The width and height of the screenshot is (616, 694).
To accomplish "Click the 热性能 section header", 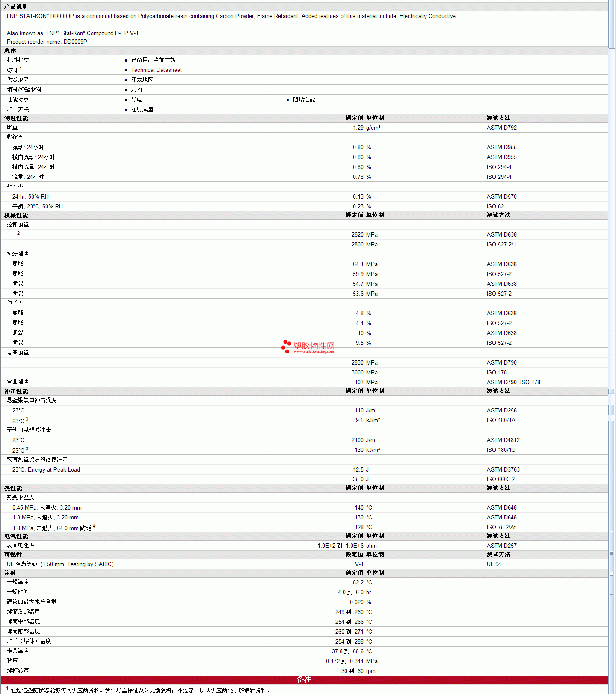I will 13,488.
